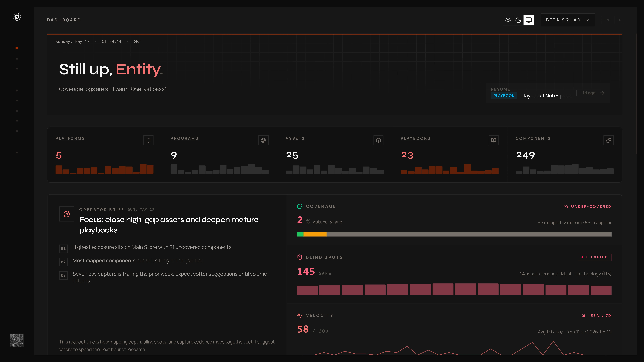The width and height of the screenshot is (644, 362).
Task: Click gray gap-tier segment of coverage bar
Action: coord(469,234)
